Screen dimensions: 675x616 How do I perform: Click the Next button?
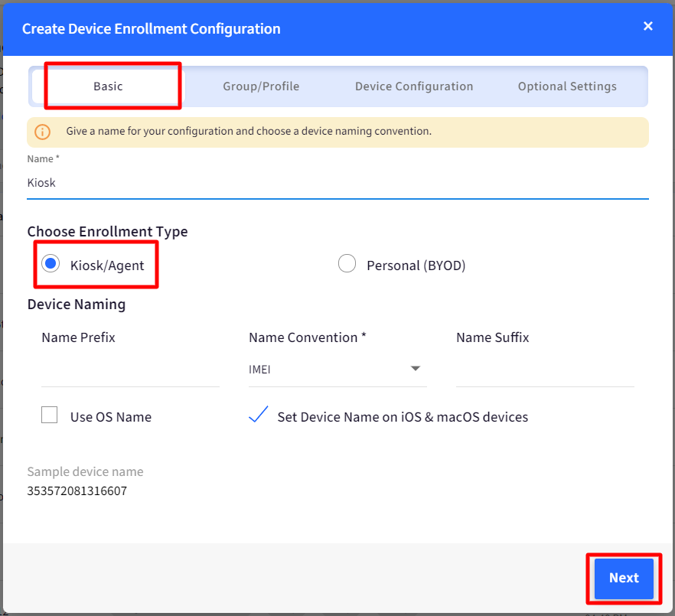pyautogui.click(x=624, y=578)
